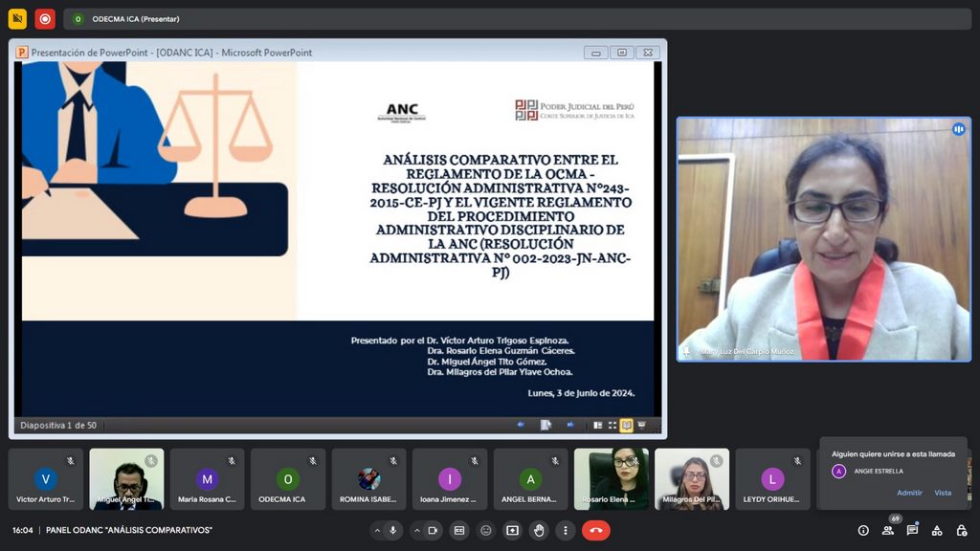This screenshot has width=980, height=551.
Task: Select Ioana Jimenez participant tile
Action: tap(450, 479)
